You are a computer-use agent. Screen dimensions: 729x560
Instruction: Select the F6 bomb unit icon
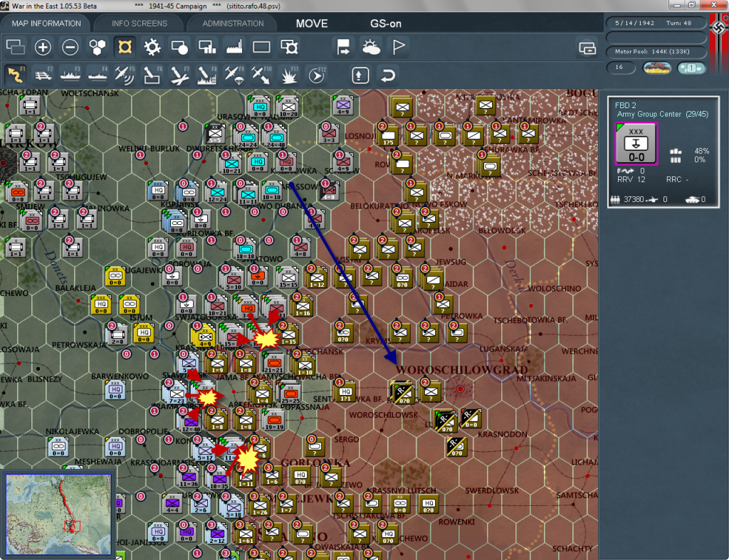(x=152, y=75)
